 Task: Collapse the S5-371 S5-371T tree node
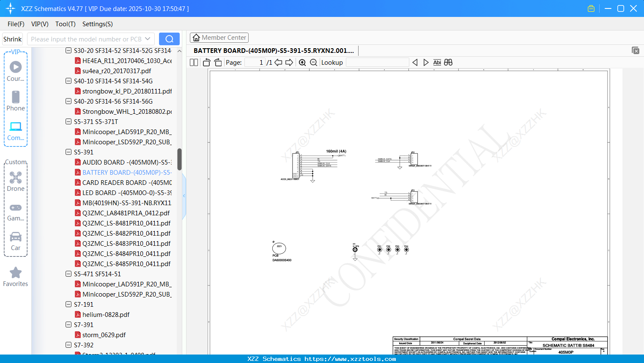point(69,121)
